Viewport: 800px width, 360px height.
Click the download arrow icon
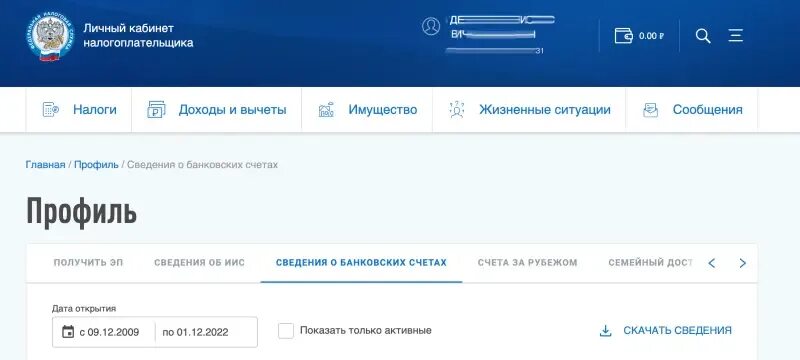click(x=605, y=331)
